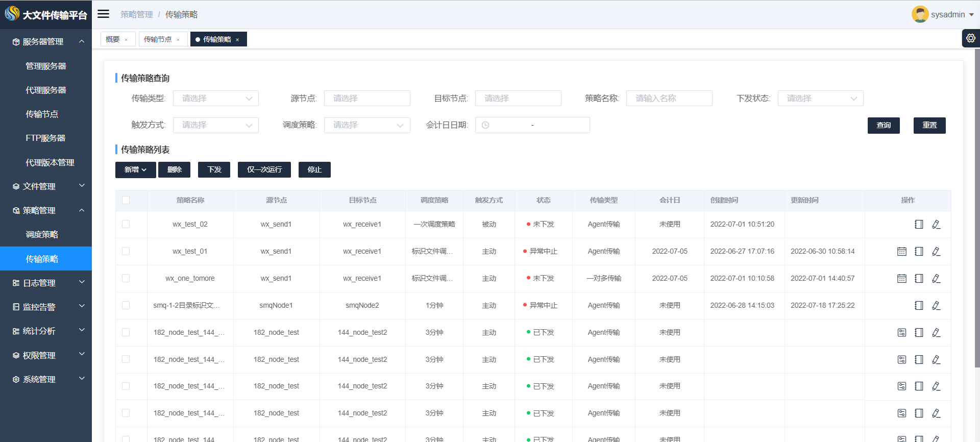Click the 下发 button
This screenshot has height=442, width=980.
pos(214,169)
